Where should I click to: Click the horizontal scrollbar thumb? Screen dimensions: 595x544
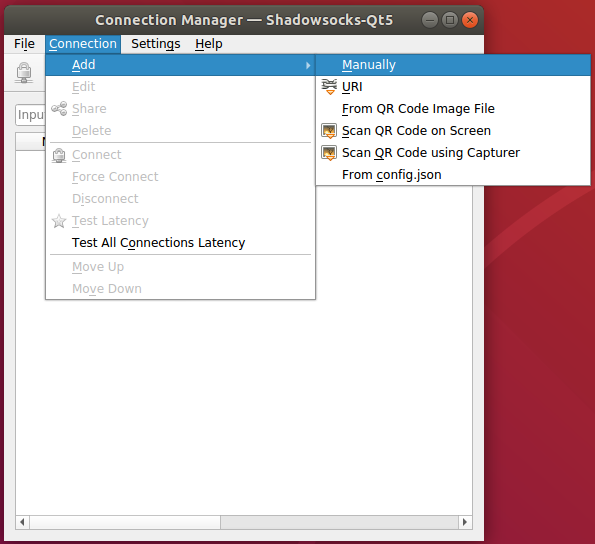pos(125,522)
